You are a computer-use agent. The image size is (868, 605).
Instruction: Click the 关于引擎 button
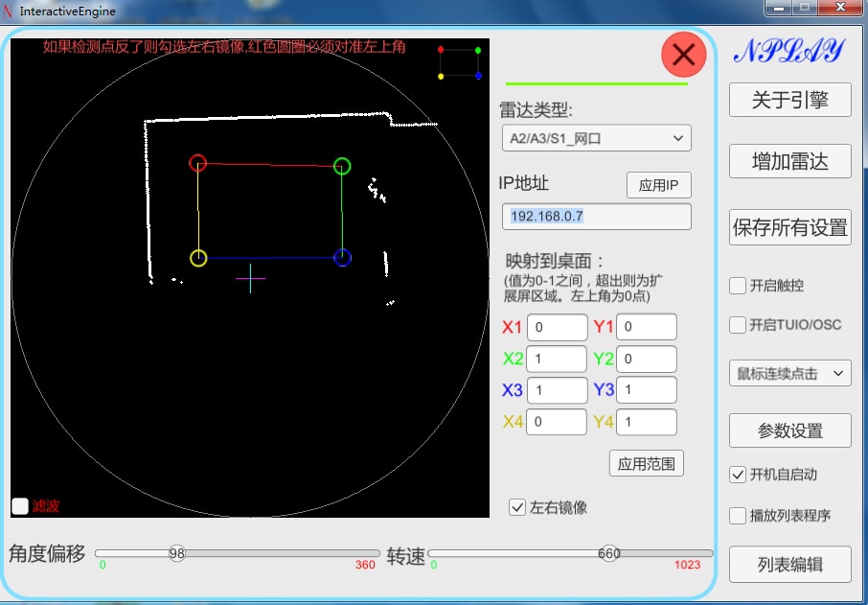click(790, 100)
